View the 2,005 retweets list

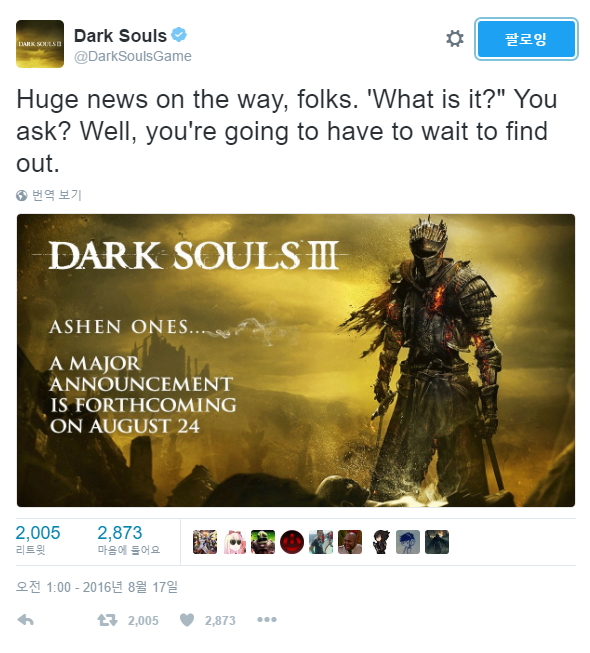pyautogui.click(x=38, y=540)
